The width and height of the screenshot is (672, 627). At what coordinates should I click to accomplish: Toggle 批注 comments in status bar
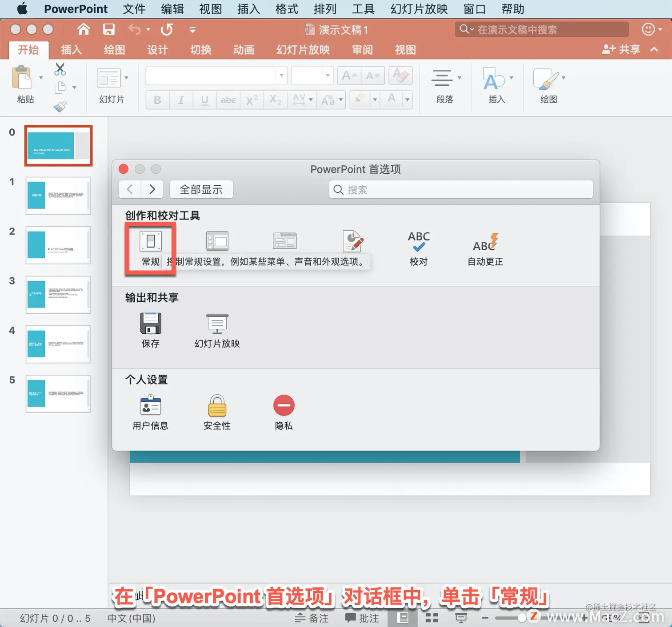click(362, 618)
